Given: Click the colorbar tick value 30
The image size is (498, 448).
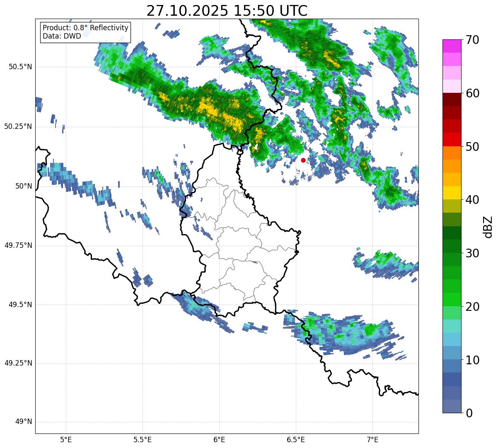Looking at the screenshot, I should (473, 253).
